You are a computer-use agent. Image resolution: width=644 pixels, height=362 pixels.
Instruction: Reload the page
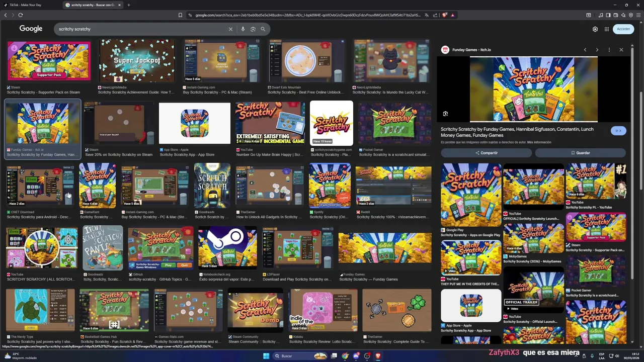coord(20,15)
